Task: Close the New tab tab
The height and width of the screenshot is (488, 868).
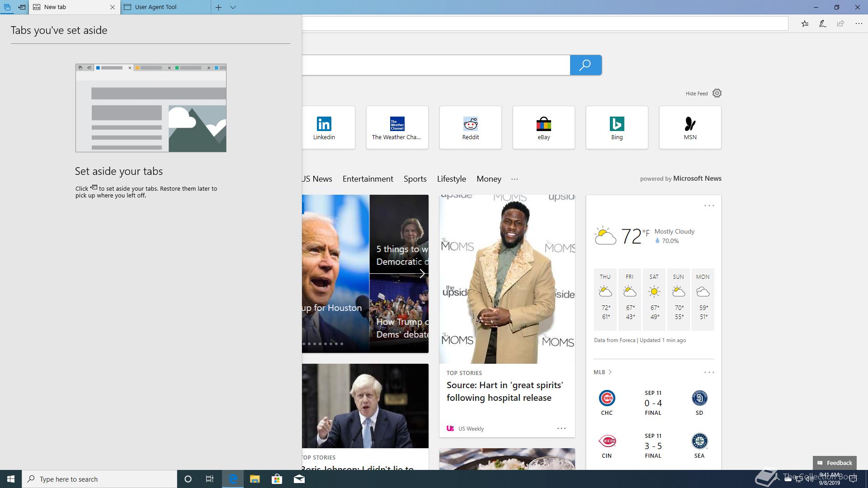Action: [113, 7]
